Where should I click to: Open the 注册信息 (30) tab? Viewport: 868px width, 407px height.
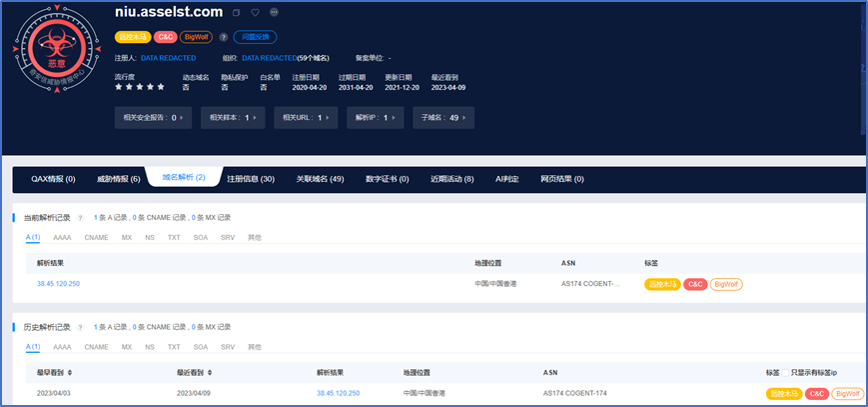click(x=251, y=179)
